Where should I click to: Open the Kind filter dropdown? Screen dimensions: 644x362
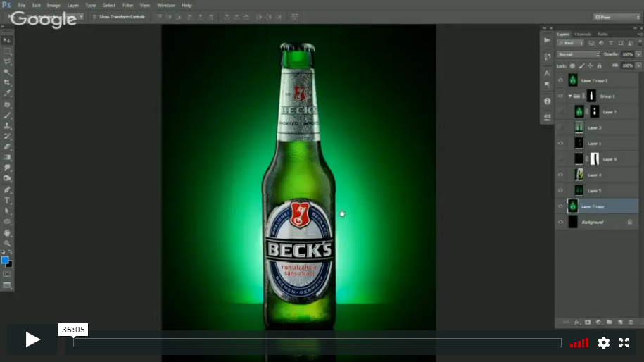[571, 43]
